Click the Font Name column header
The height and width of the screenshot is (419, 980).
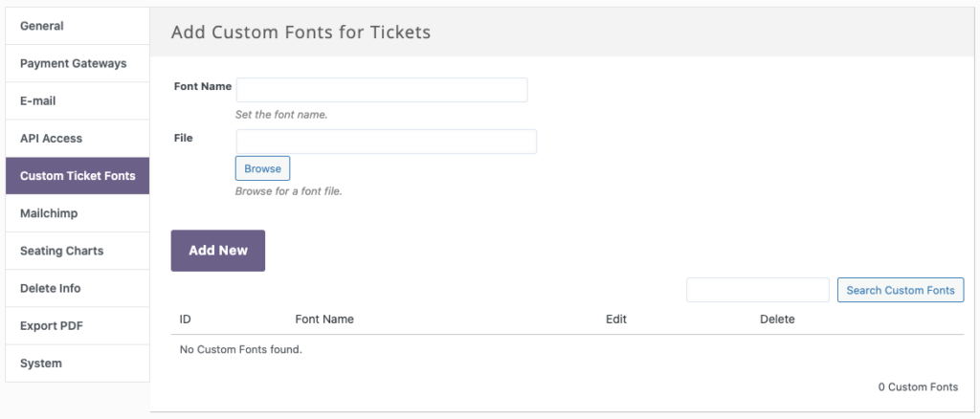(x=324, y=320)
